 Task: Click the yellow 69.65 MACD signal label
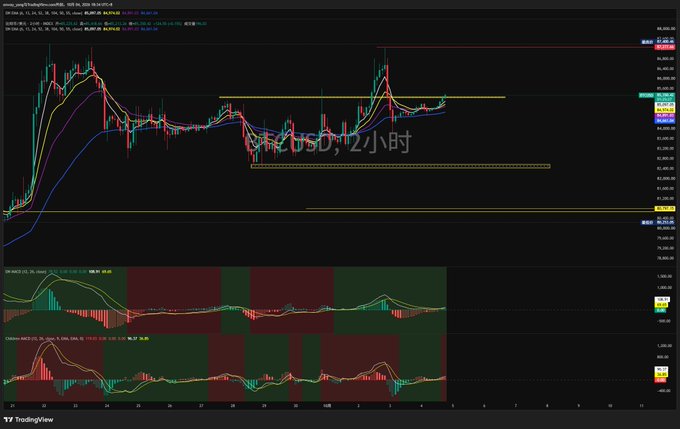(662, 305)
